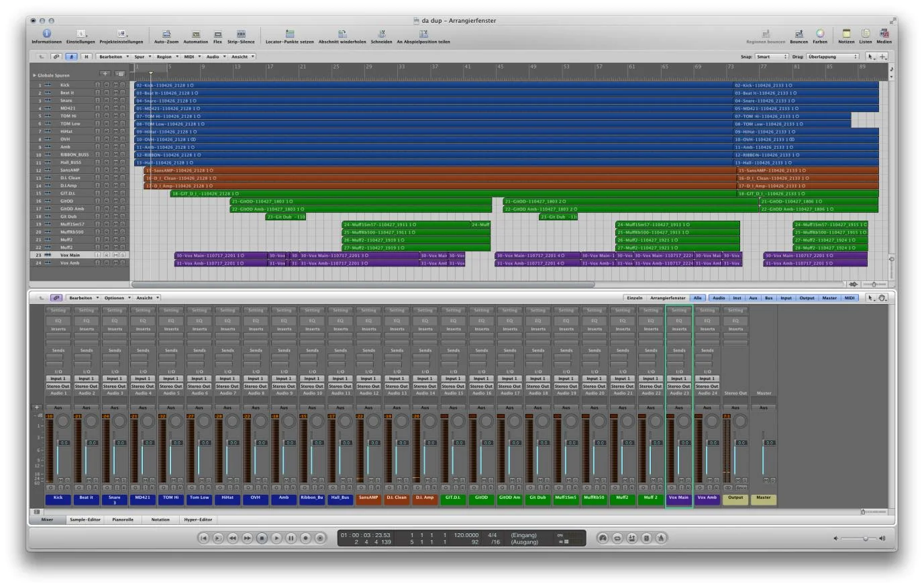Open the Snap dropdown set to Smart
Image resolution: width=924 pixels, height=588 pixels.
(771, 57)
